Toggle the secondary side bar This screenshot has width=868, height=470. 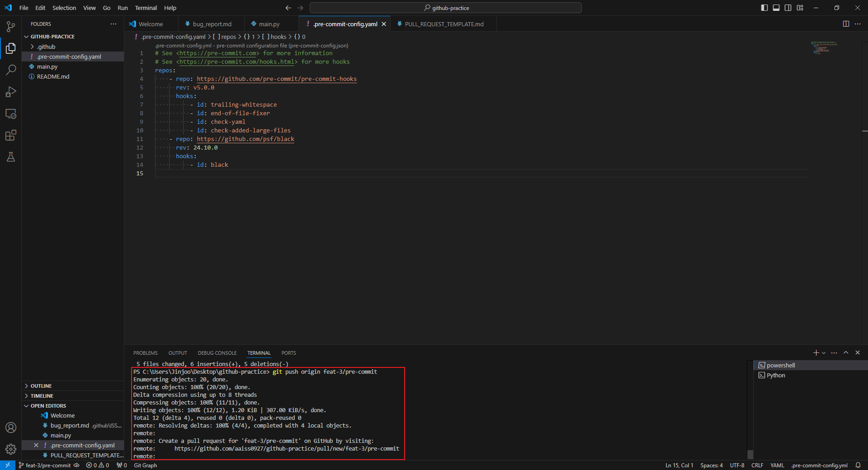[788, 8]
